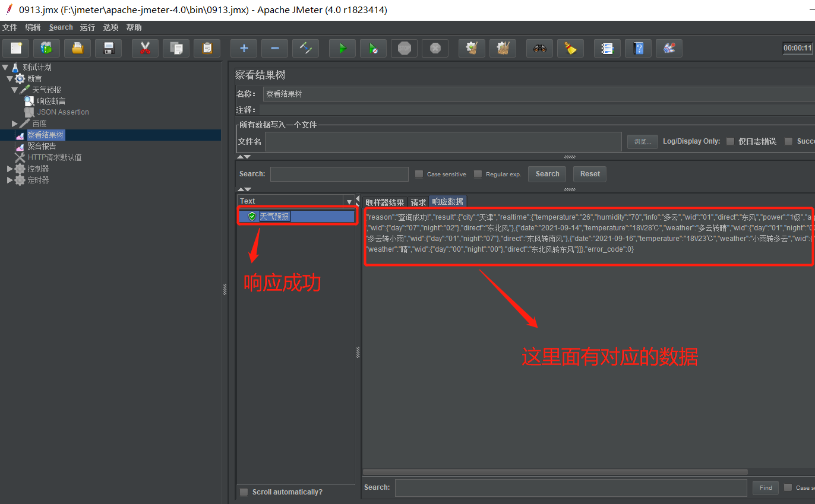Click the Paste clipboard icon
The width and height of the screenshot is (815, 504).
click(x=207, y=48)
